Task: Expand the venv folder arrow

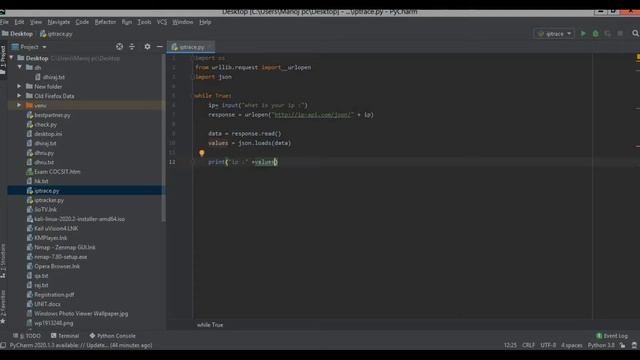Action: click(x=19, y=105)
